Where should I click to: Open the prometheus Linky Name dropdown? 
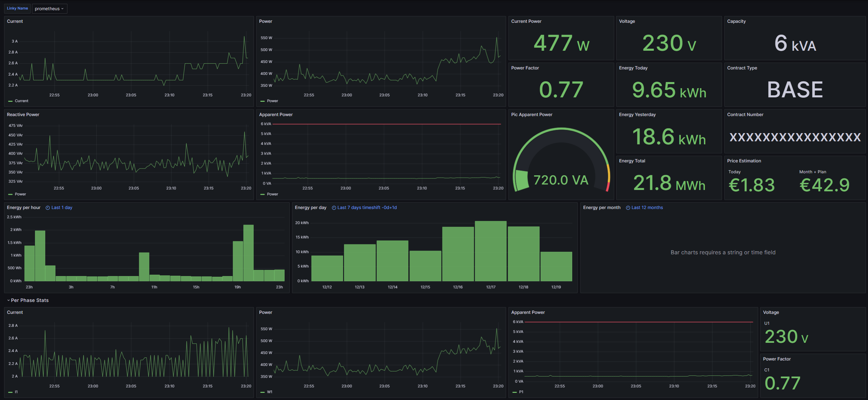coord(49,9)
